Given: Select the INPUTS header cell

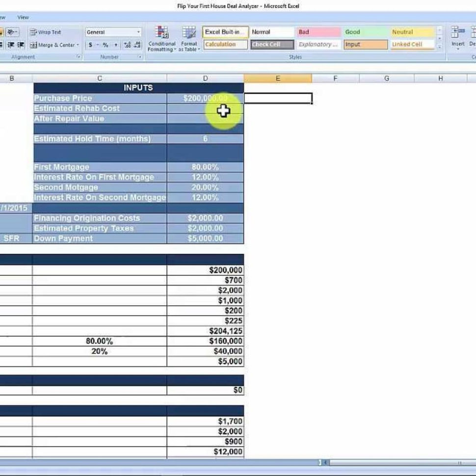Looking at the screenshot, I should coord(138,88).
